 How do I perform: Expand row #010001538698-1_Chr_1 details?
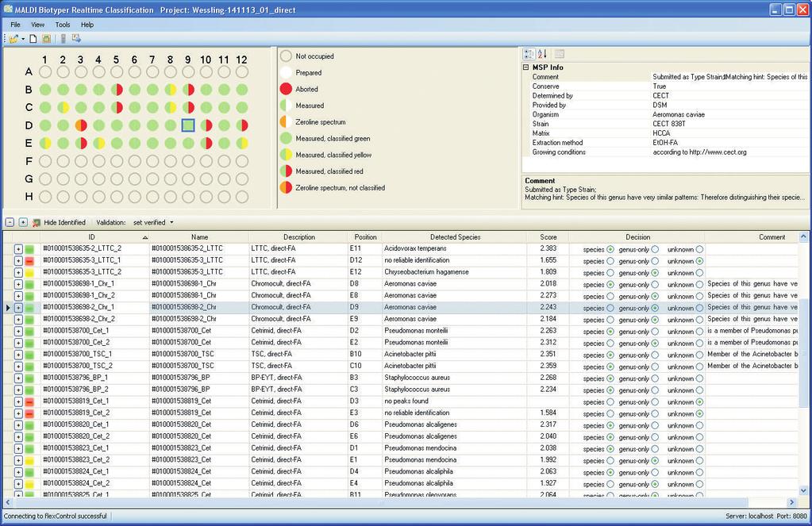18,284
